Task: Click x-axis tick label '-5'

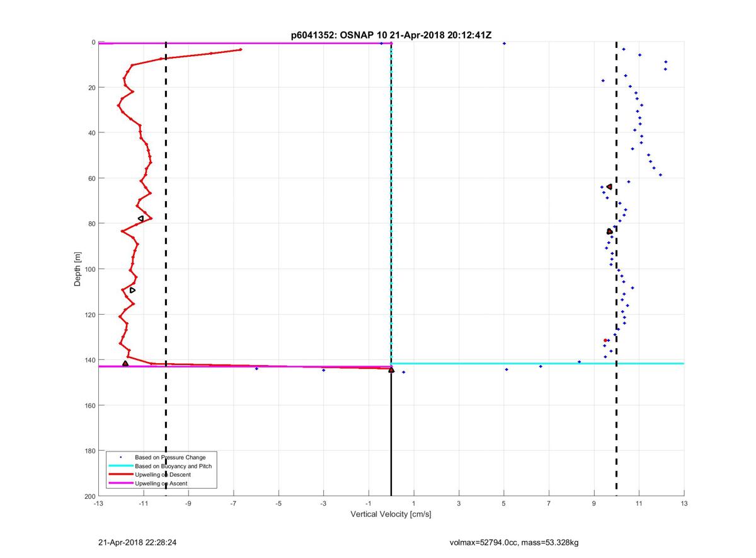Action: point(278,504)
